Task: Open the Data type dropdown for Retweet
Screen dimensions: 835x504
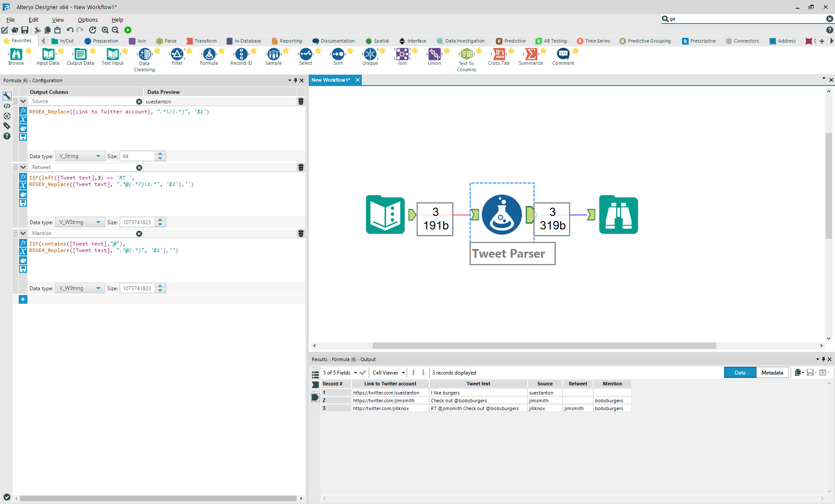Action: pos(80,222)
